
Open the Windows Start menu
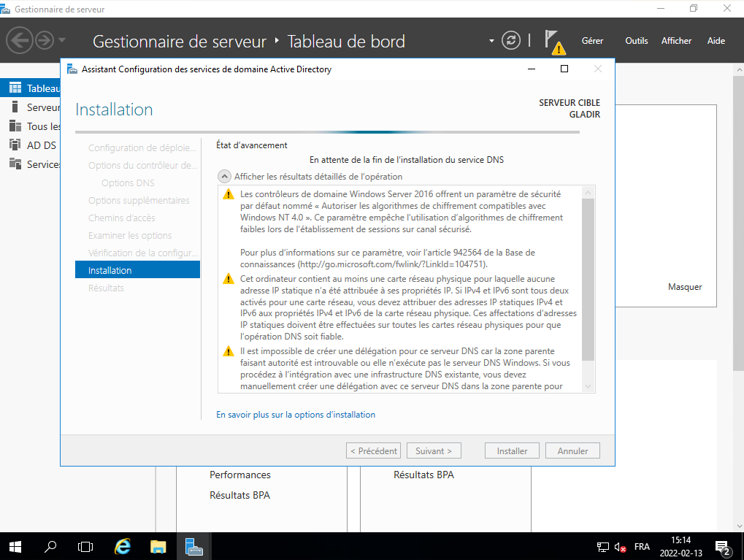15,546
